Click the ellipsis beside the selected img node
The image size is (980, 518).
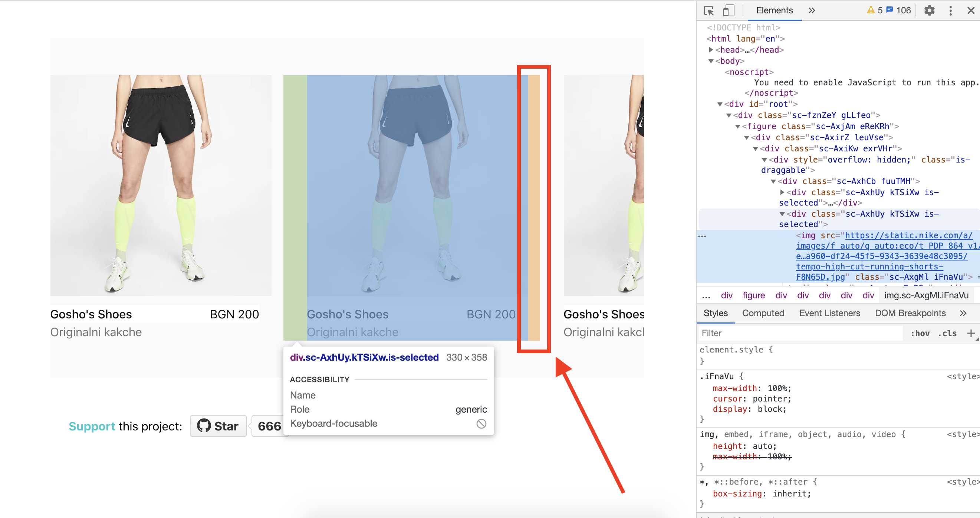coord(702,236)
